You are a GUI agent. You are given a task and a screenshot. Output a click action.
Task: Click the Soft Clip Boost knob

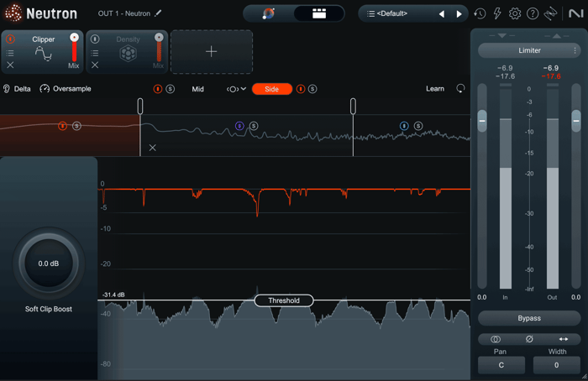[x=49, y=264]
